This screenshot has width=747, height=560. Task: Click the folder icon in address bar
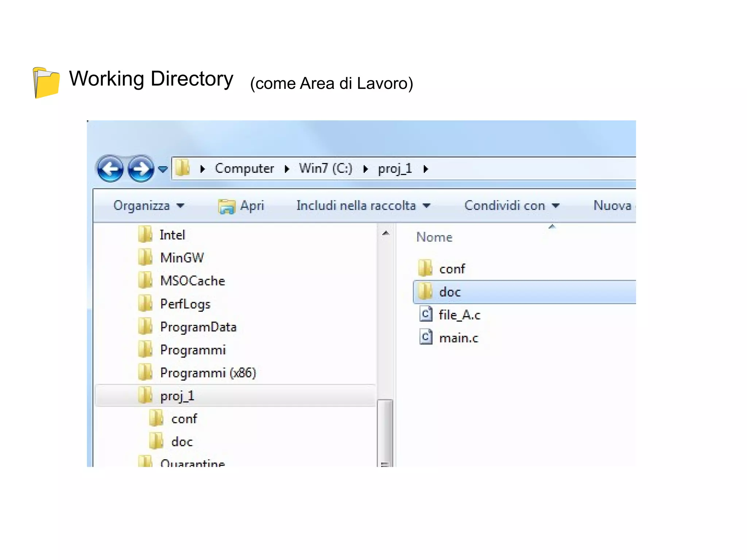click(182, 168)
